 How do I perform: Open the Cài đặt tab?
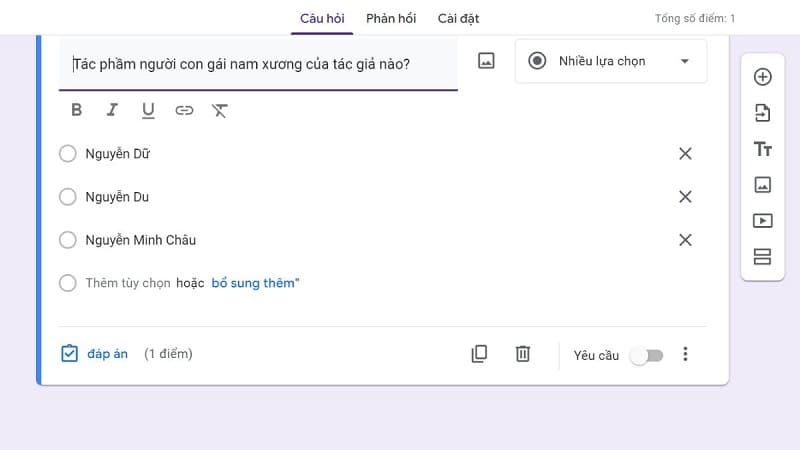click(458, 19)
